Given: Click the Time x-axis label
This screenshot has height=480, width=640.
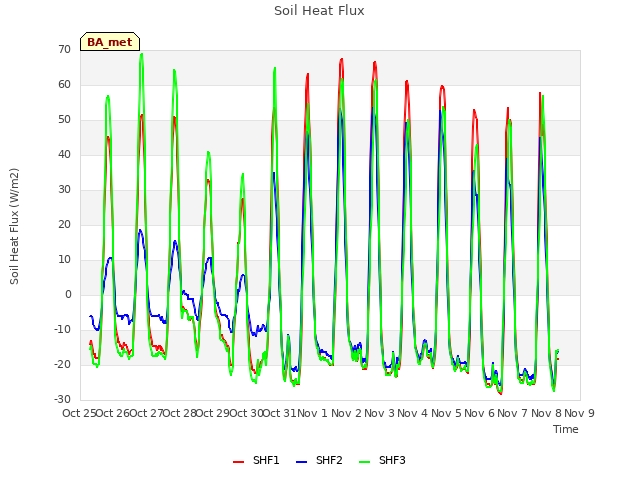Looking at the screenshot, I should (x=566, y=429).
